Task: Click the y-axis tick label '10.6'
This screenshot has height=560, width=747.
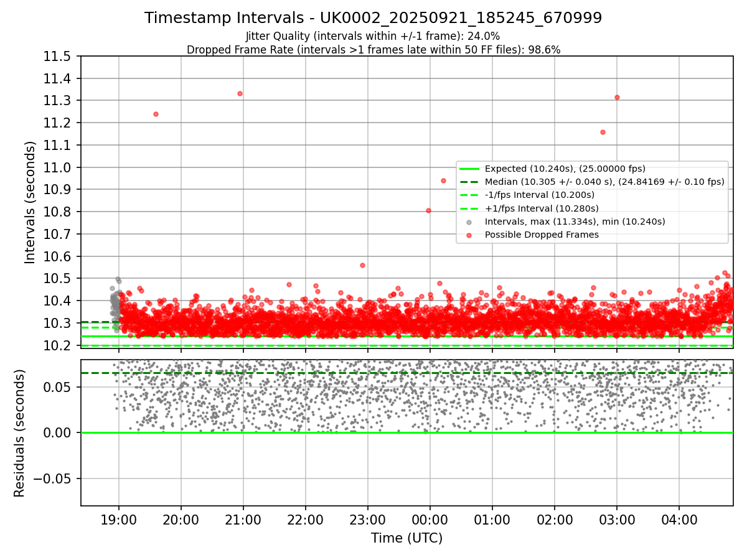Action: [x=59, y=256]
